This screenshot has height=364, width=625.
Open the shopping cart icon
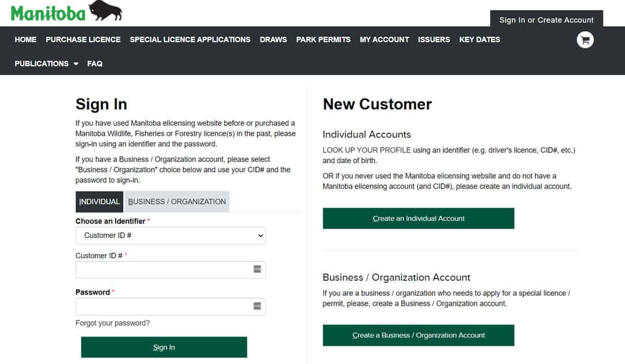(585, 40)
